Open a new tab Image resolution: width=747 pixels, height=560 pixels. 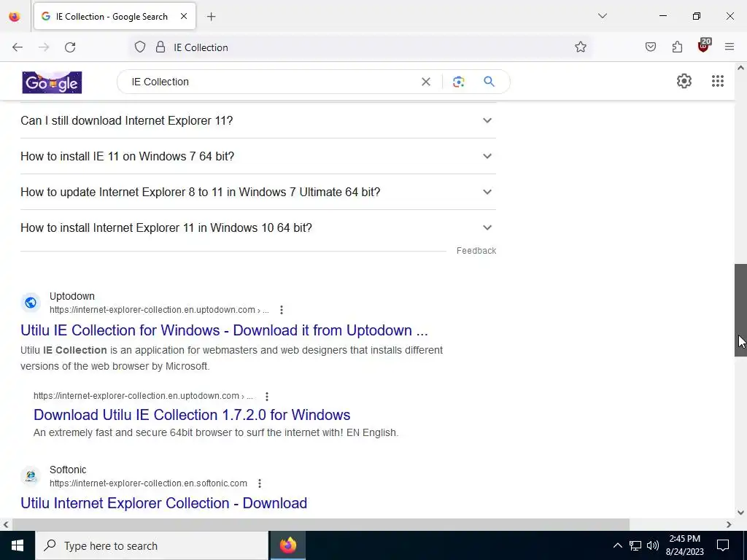click(x=212, y=17)
